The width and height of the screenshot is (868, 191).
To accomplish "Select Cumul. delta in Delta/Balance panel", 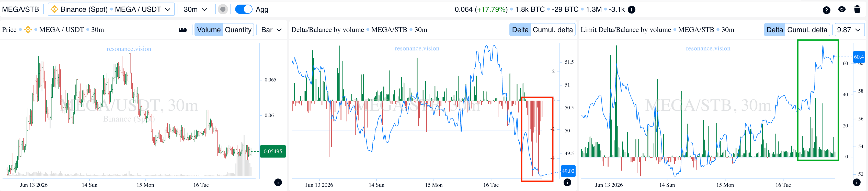I will tap(553, 30).
